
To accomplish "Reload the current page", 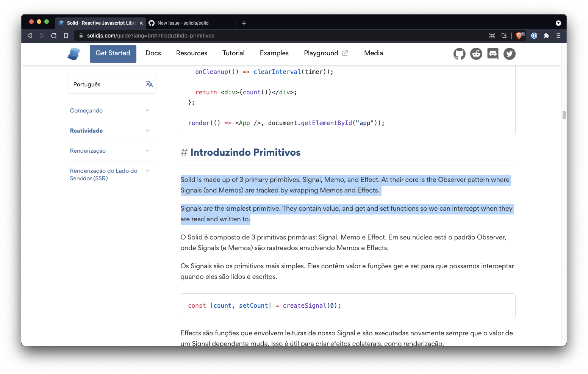I will 54,35.
